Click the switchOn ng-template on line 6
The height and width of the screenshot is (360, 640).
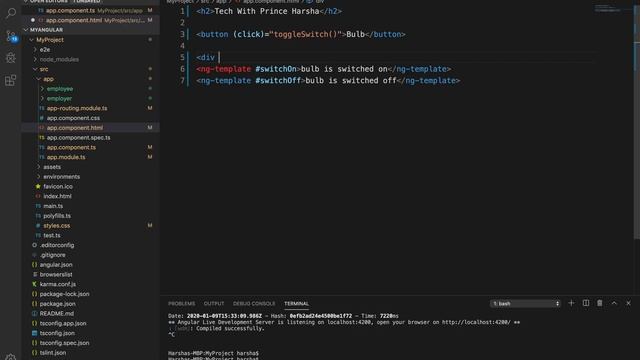pyautogui.click(x=324, y=69)
